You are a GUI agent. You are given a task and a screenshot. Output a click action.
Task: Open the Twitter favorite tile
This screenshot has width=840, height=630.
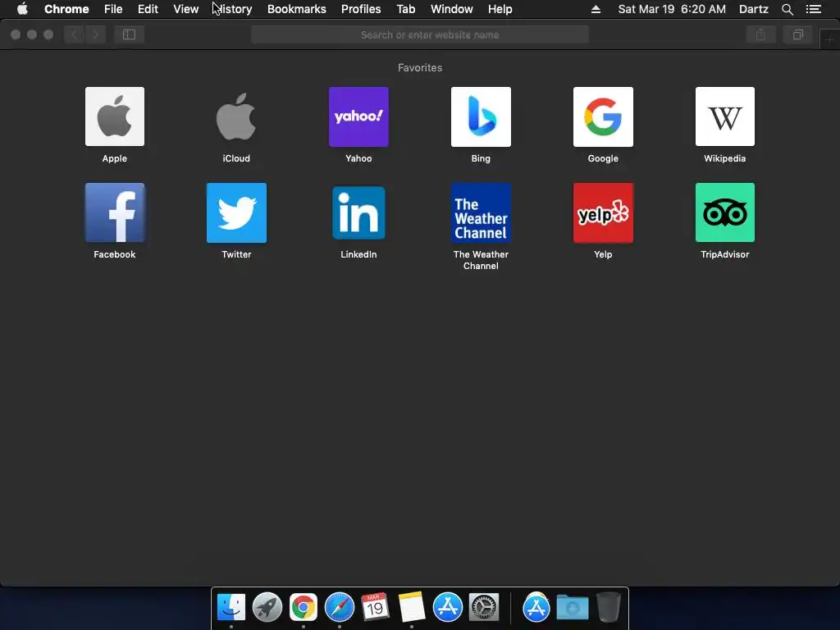click(236, 212)
